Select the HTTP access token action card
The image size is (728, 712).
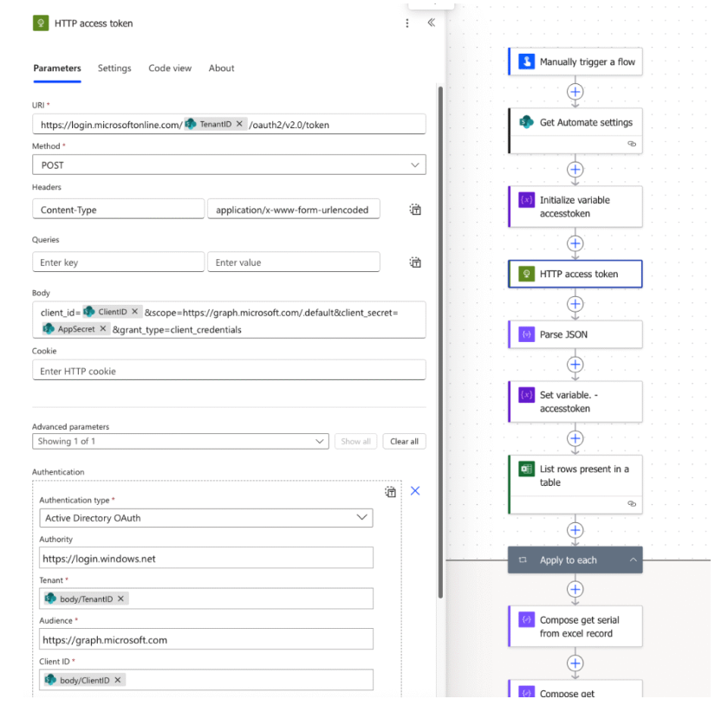tap(575, 274)
